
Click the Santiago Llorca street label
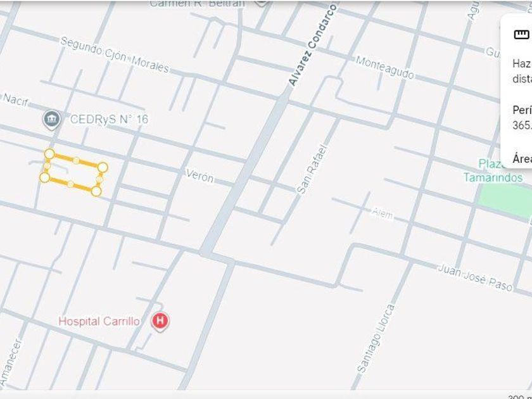pyautogui.click(x=376, y=339)
